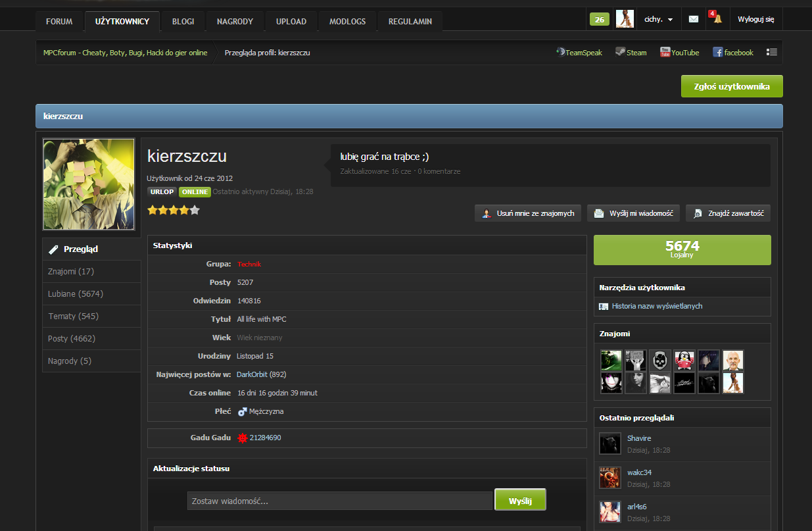Open Tematy (545) in sidebar
The height and width of the screenshot is (531, 812).
point(91,316)
